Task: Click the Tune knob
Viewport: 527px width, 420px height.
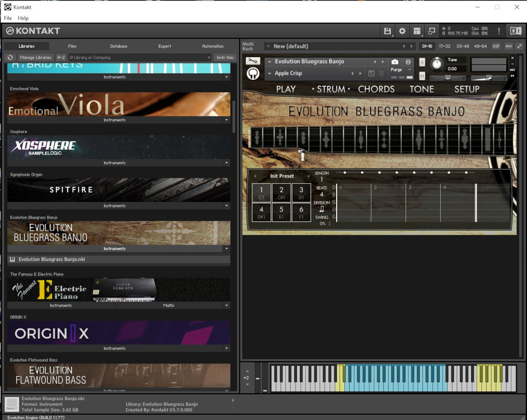Action: coord(437,64)
